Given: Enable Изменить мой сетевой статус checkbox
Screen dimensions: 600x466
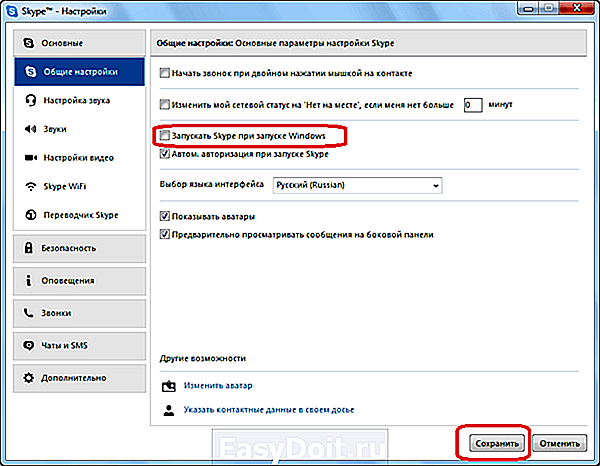Looking at the screenshot, I should 165,104.
